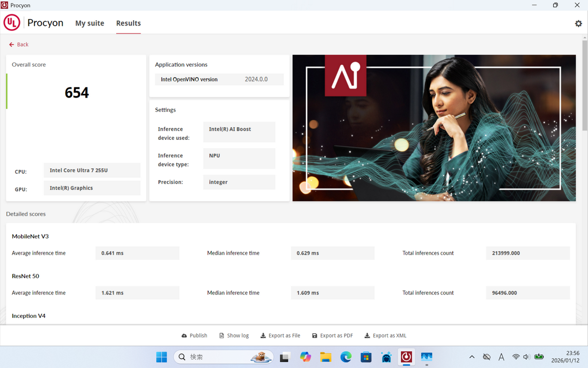Export results as PDF
588x368 pixels.
pos(332,336)
